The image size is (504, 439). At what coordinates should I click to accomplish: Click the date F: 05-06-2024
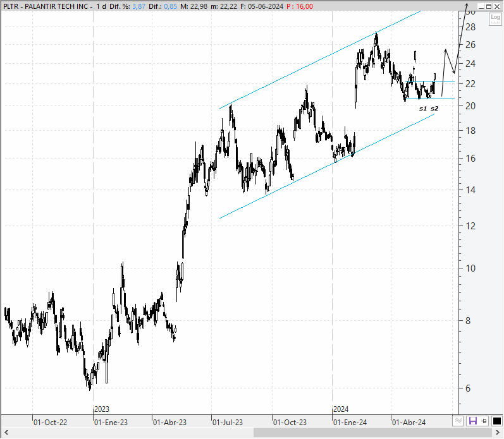(262, 6)
